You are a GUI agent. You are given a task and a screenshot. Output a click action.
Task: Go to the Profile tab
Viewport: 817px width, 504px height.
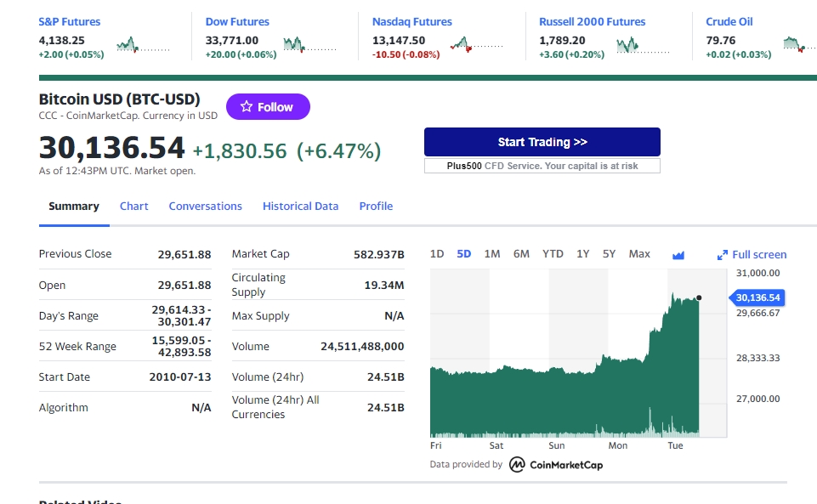pyautogui.click(x=376, y=207)
